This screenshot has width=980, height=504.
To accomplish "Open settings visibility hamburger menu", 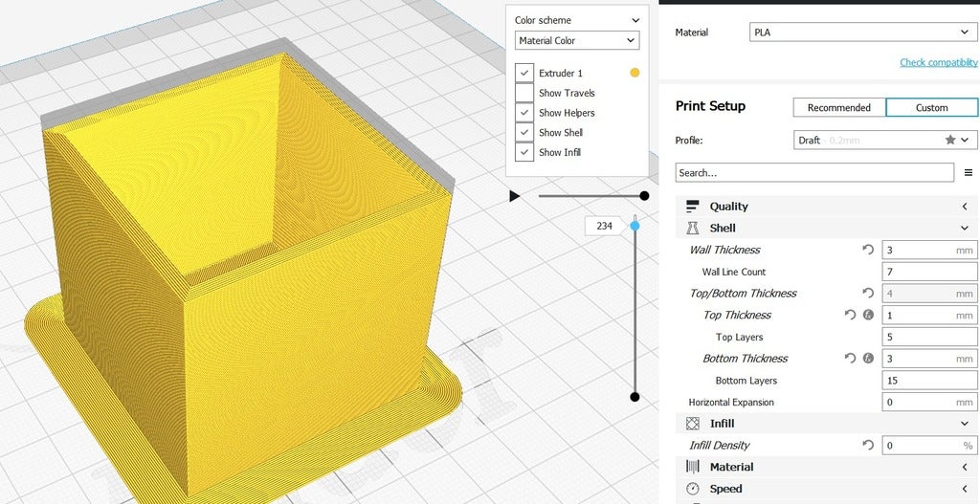I will (969, 172).
